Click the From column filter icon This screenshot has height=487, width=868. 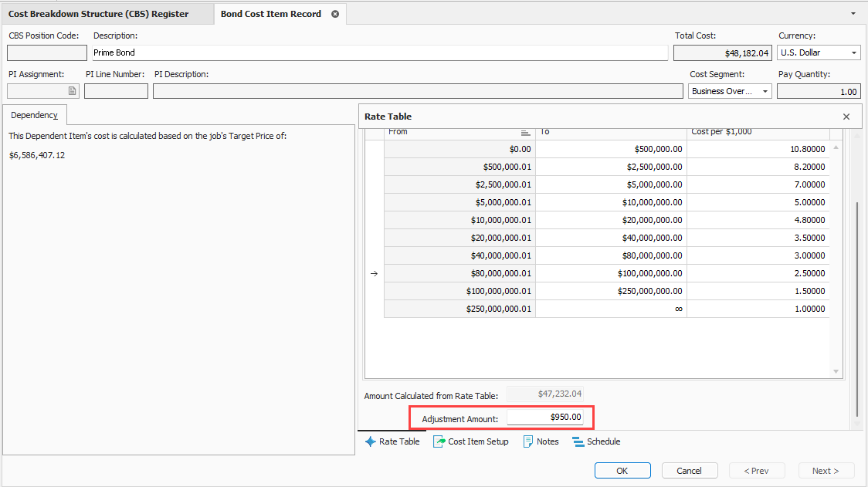pyautogui.click(x=525, y=132)
